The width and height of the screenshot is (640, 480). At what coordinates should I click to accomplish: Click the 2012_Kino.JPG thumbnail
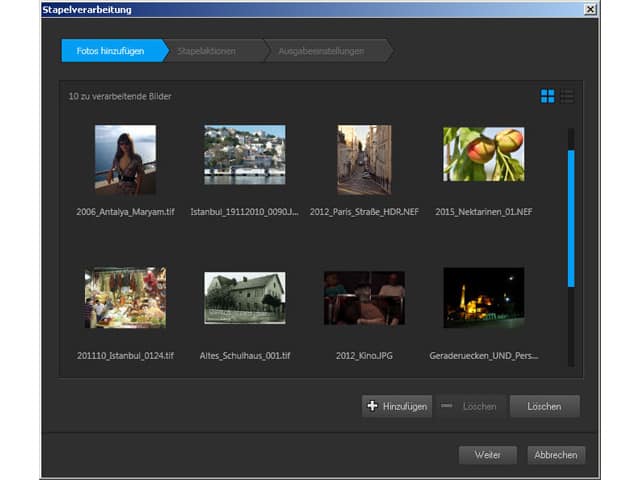tap(364, 297)
